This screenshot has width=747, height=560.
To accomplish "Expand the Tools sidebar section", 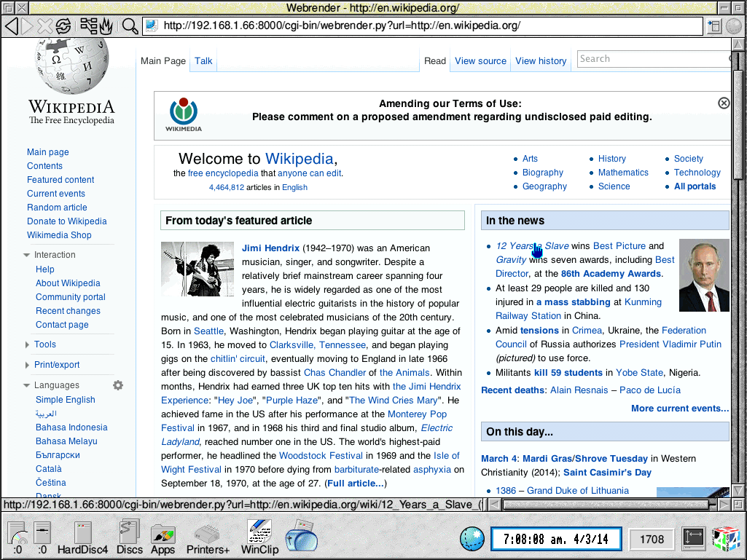I will click(27, 344).
